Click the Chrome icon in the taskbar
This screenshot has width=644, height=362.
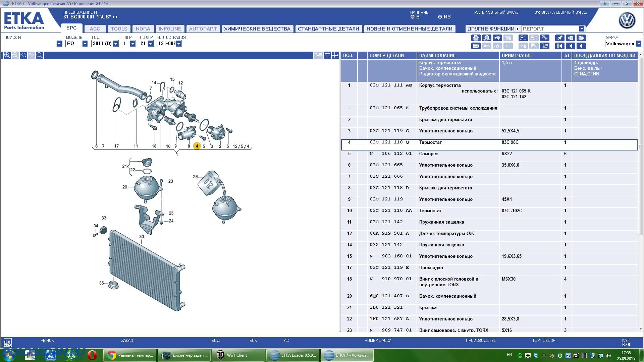112,355
